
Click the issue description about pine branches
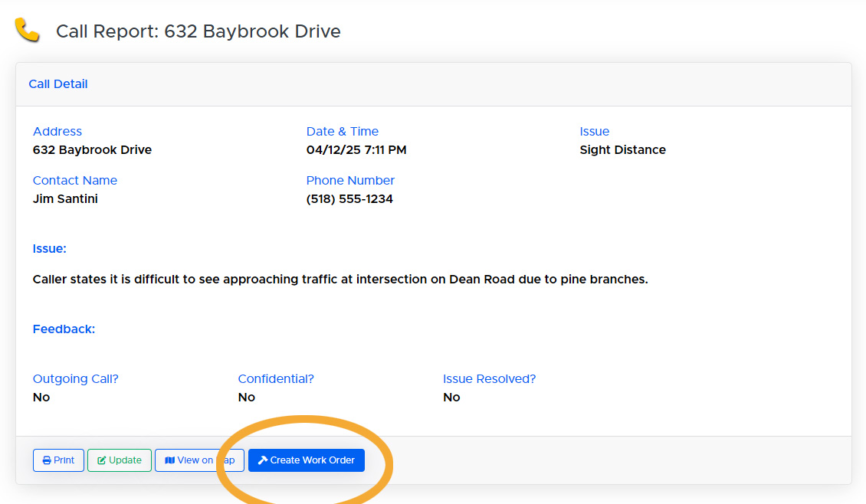(340, 280)
